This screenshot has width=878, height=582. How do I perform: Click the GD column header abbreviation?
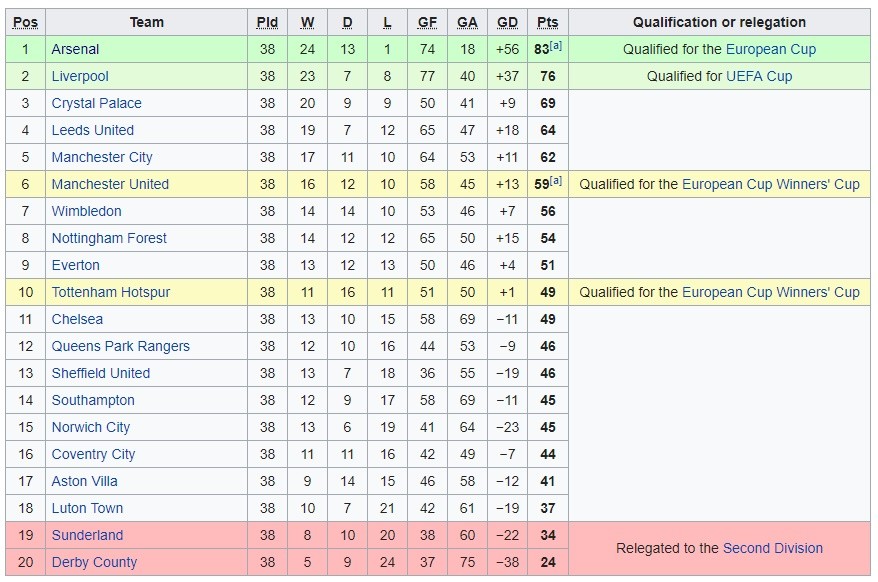pos(507,22)
